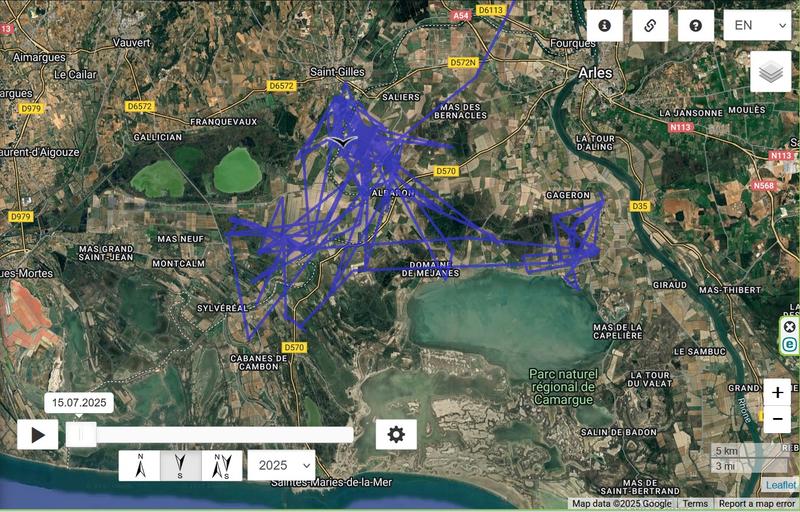This screenshot has width=800, height=512.
Task: Click the N568 road badge
Action: (x=763, y=186)
